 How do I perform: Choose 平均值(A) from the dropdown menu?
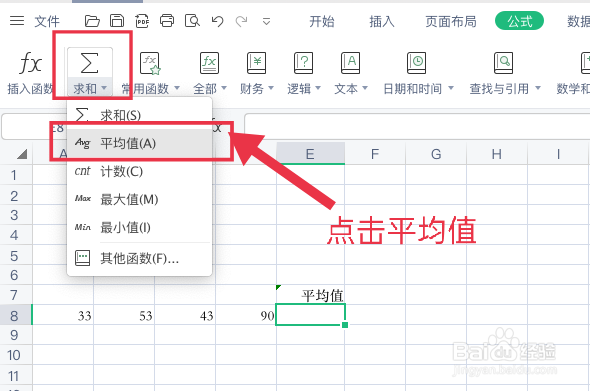139,143
